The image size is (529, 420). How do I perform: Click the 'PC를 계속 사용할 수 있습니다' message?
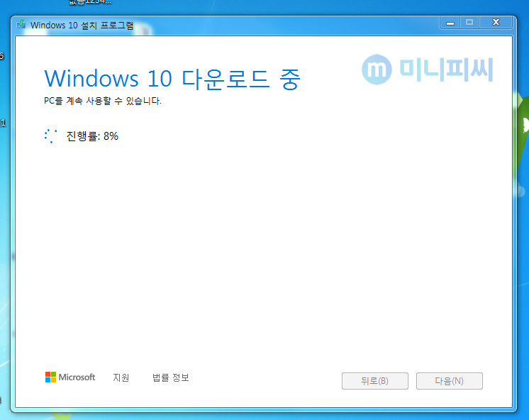(103, 101)
